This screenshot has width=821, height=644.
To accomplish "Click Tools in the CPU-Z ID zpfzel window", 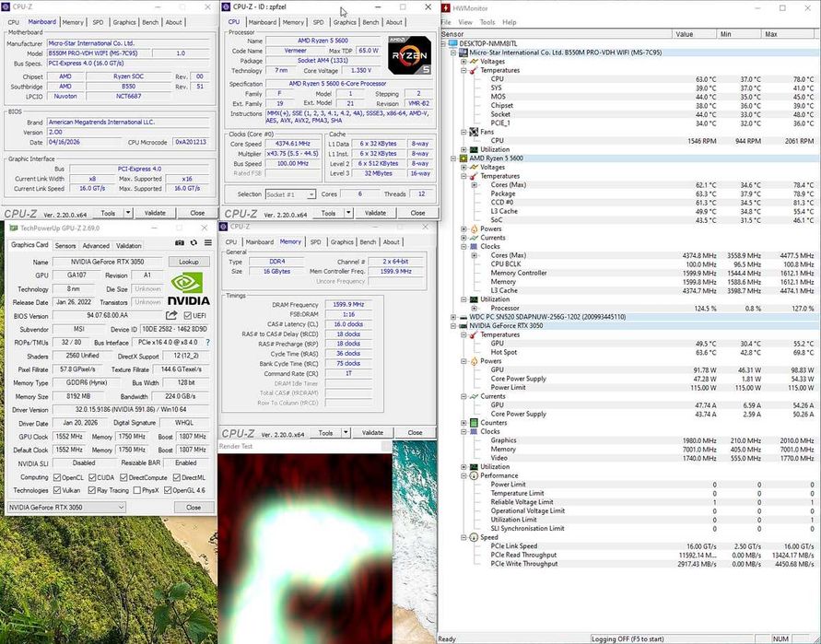I will tap(328, 213).
